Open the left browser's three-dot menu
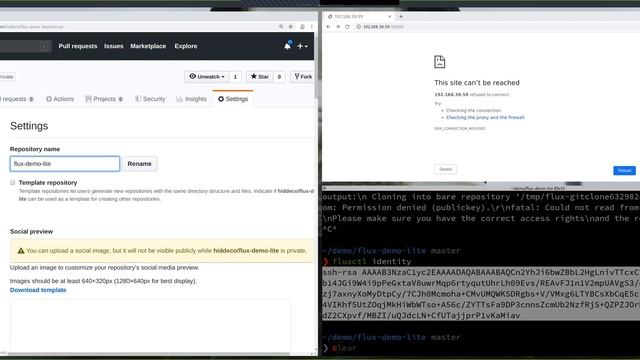Image resolution: width=640 pixels, height=360 pixels. coord(311,27)
